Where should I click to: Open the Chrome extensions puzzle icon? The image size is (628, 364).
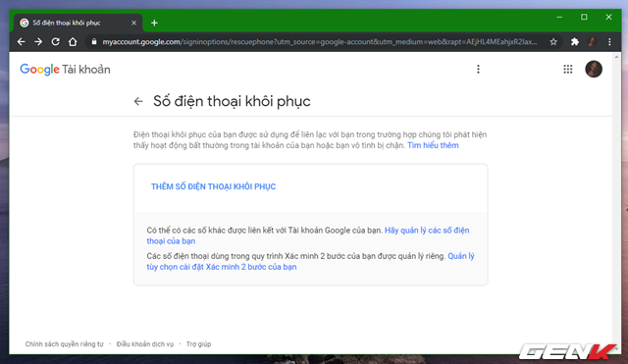[575, 41]
